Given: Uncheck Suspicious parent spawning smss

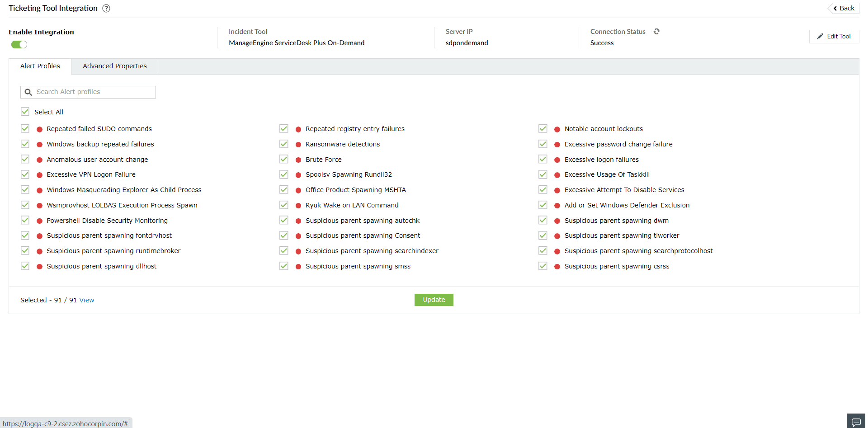Looking at the screenshot, I should click(283, 266).
